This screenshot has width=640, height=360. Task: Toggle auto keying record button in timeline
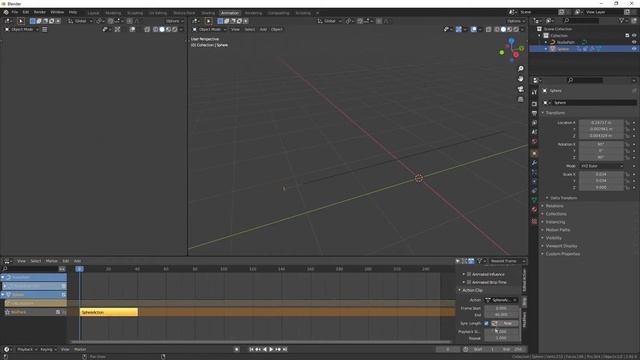[x=236, y=349]
